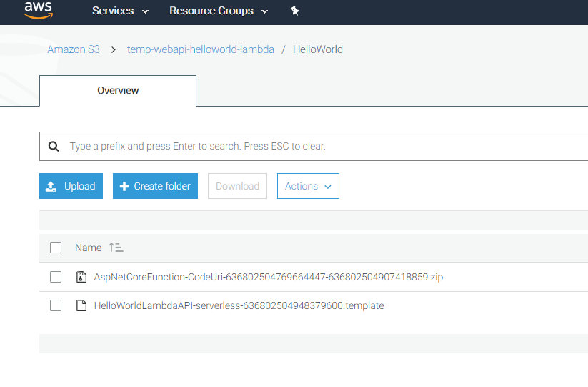Click the upload arrow icon on Upload button
The width and height of the screenshot is (588, 387).
coord(51,186)
